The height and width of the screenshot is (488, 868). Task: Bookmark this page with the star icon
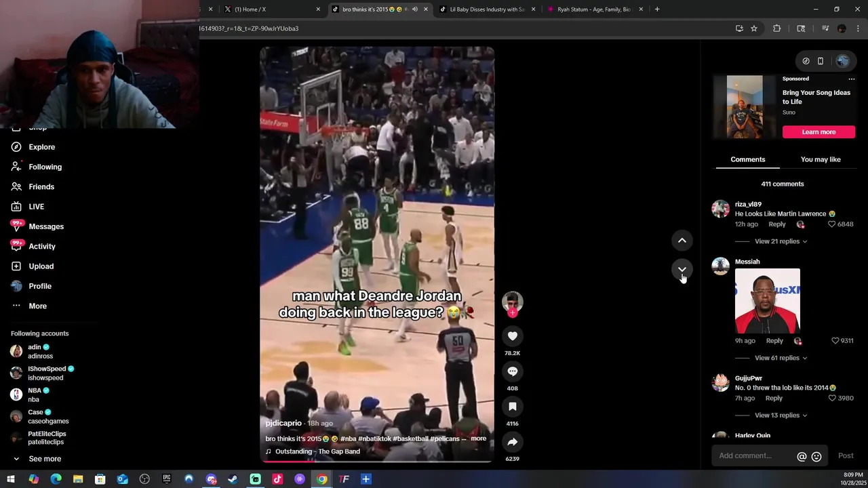tap(754, 28)
